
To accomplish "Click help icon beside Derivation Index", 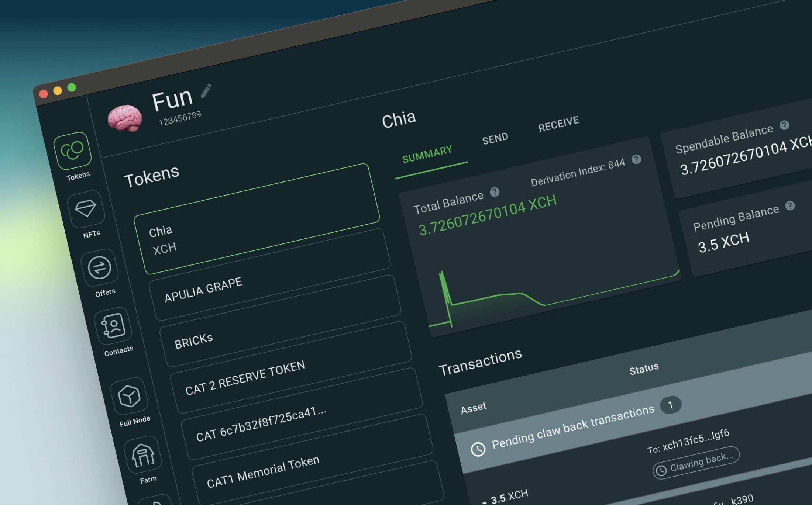I will coord(636,159).
